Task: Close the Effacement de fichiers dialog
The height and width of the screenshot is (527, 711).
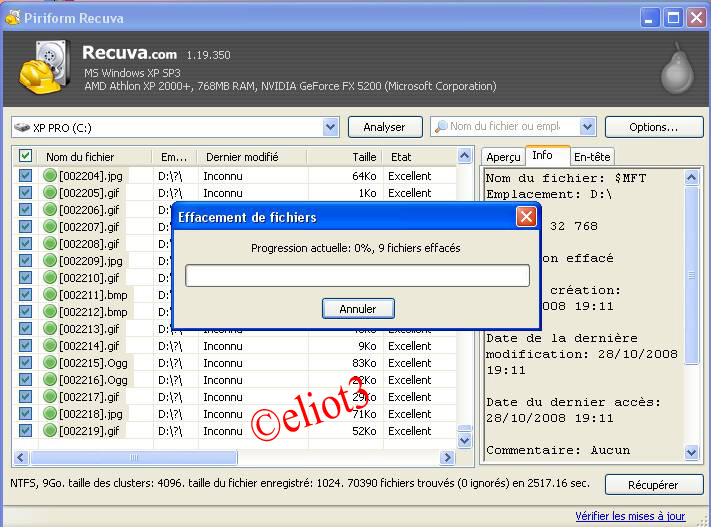Action: [526, 217]
